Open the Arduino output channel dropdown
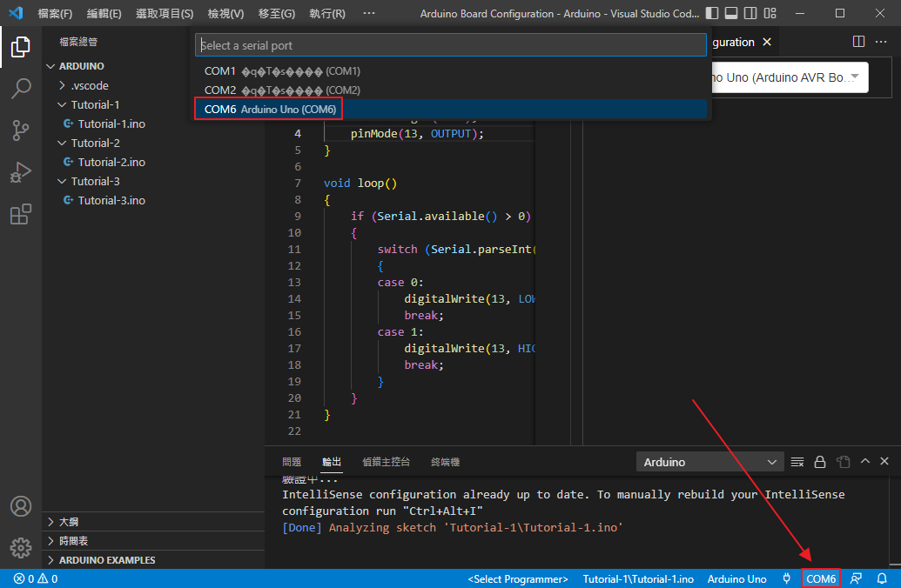 (710, 462)
